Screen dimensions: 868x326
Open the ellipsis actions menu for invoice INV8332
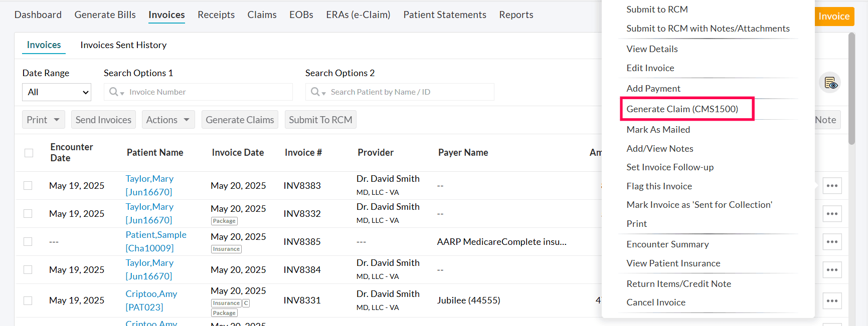pos(832,213)
